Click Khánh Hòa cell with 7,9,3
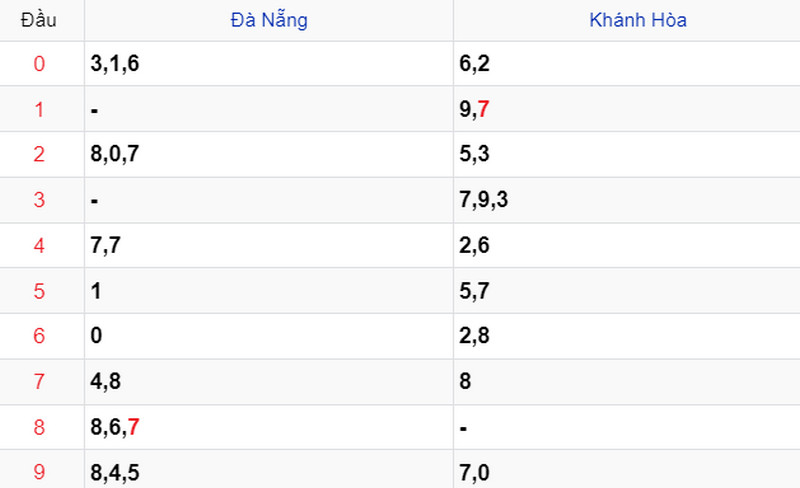The image size is (800, 488). (x=627, y=200)
